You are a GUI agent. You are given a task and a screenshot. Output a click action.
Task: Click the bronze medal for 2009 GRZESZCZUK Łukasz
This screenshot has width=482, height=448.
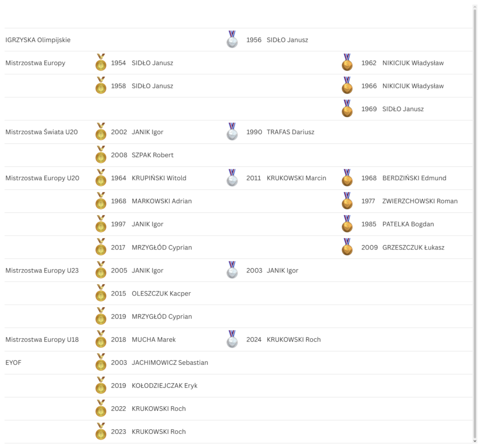(347, 247)
